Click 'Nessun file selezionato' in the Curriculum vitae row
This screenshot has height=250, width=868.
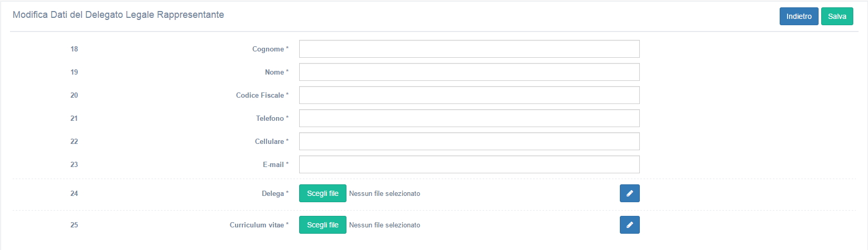(384, 225)
